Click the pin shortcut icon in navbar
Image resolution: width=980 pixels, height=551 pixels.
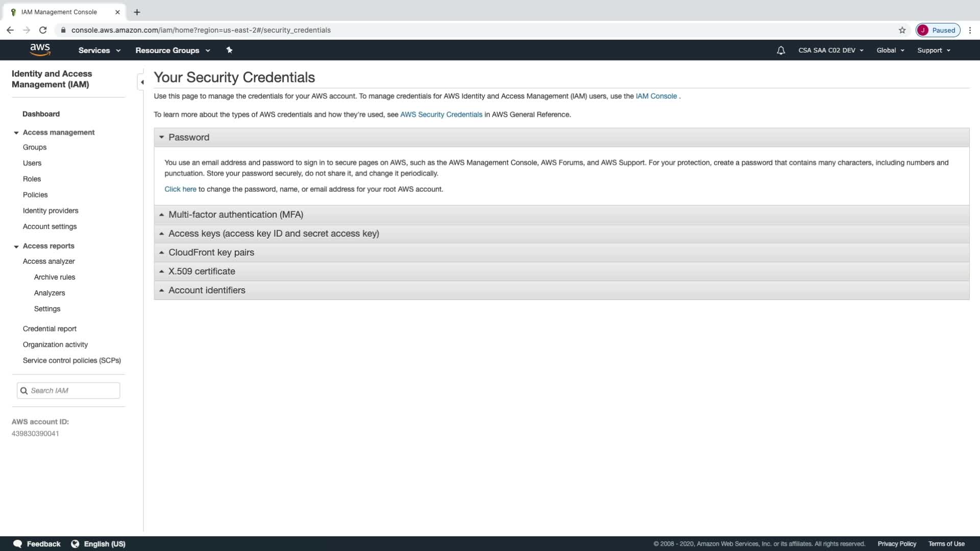[x=229, y=50]
